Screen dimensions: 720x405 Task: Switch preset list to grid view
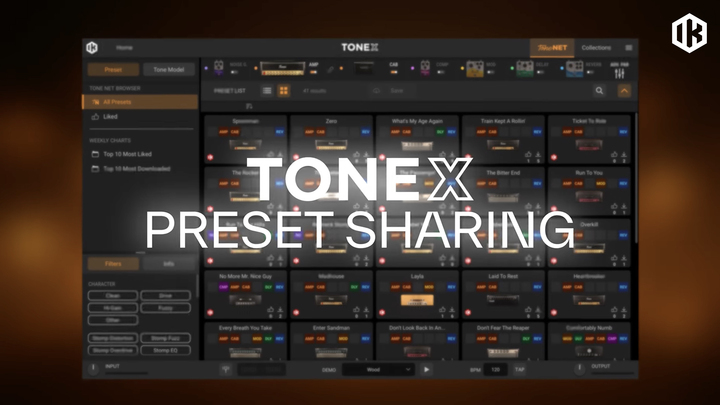[x=284, y=91]
